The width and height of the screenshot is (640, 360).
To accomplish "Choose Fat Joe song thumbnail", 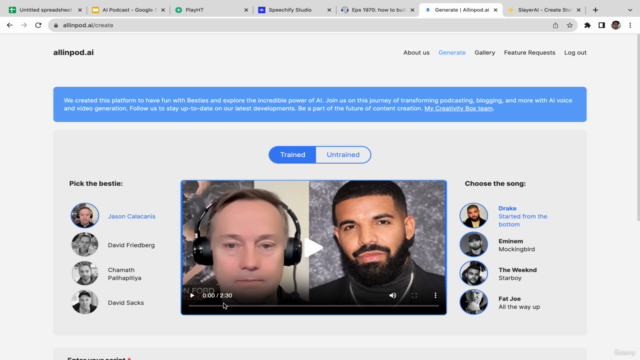I will click(x=474, y=302).
